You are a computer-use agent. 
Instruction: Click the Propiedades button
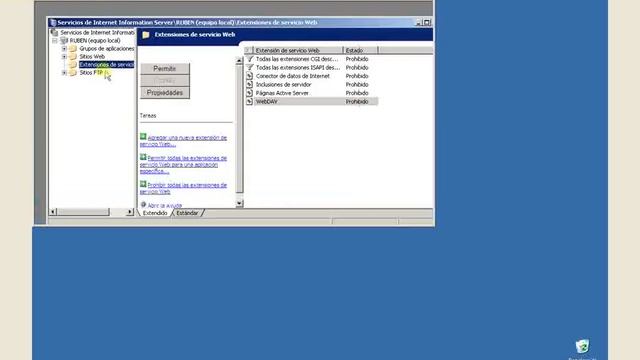(x=165, y=93)
